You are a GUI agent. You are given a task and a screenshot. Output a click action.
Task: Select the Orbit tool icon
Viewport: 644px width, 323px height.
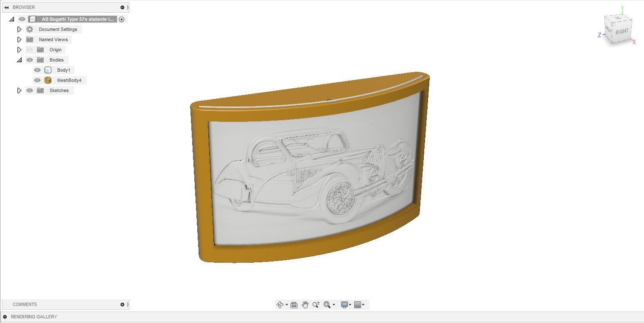coord(280,305)
